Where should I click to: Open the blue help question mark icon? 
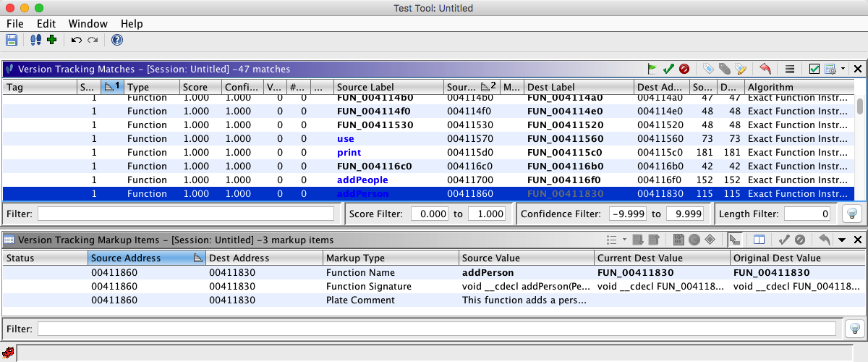(x=116, y=40)
